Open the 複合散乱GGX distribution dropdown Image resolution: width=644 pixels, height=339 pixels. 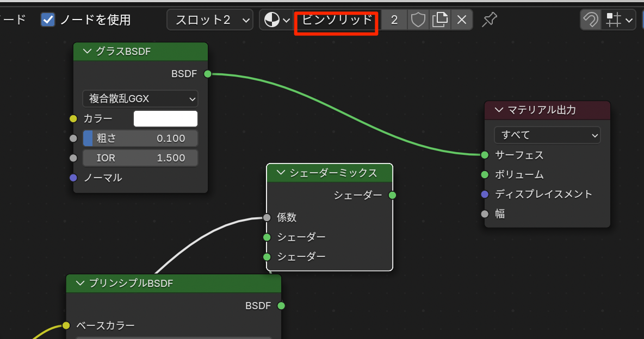pos(140,99)
